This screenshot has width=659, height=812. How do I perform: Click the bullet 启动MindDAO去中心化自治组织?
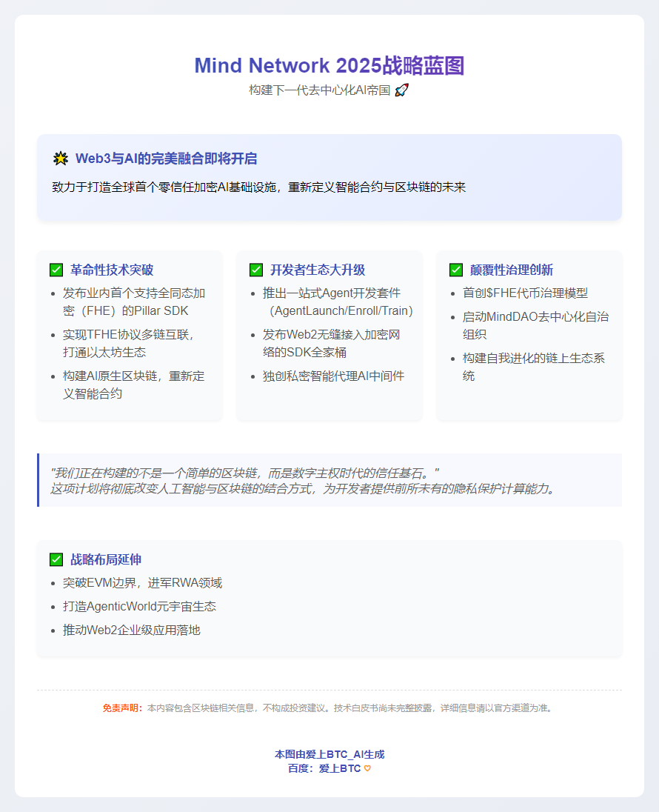coord(535,326)
